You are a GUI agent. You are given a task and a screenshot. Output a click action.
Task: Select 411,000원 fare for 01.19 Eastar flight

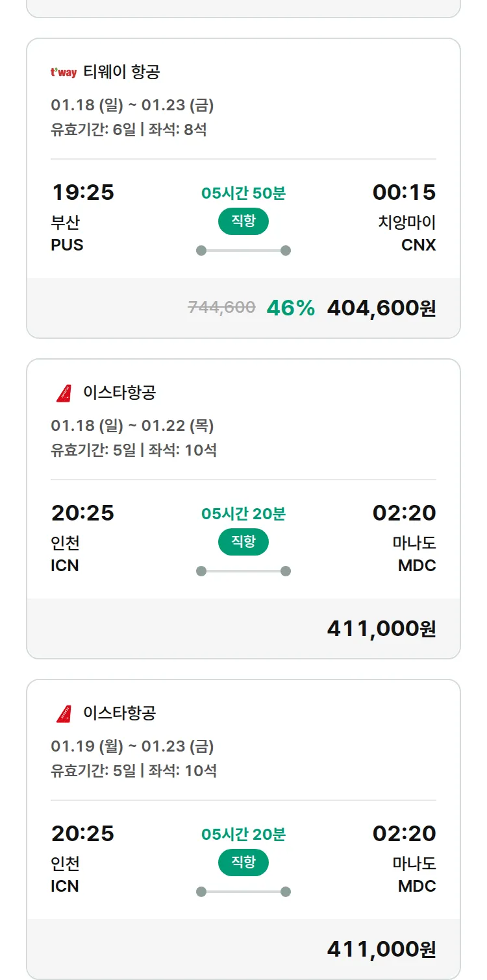[381, 949]
